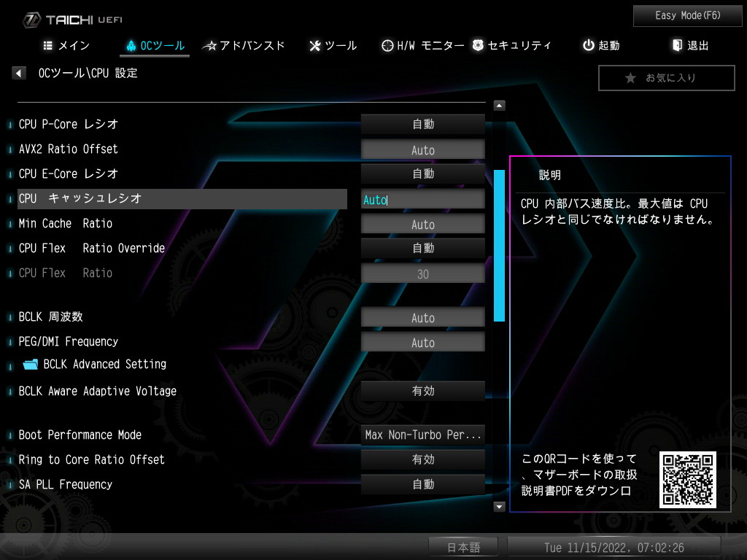Viewport: 747px width, 560px height.
Task: Select the CPU キャッシュレシオ row label
Action: pyautogui.click(x=182, y=198)
